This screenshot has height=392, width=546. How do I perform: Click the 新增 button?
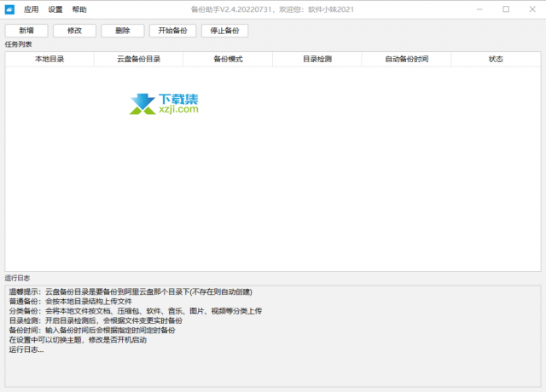pyautogui.click(x=26, y=31)
